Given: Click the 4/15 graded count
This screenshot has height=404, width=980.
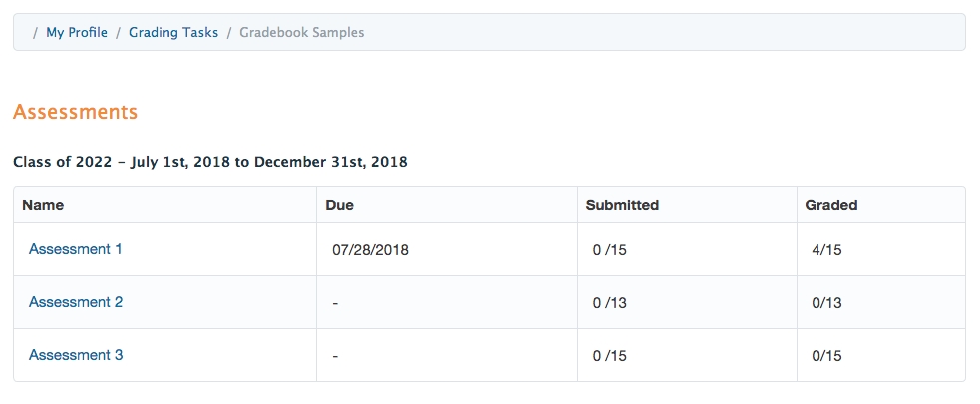Looking at the screenshot, I should coord(827,250).
